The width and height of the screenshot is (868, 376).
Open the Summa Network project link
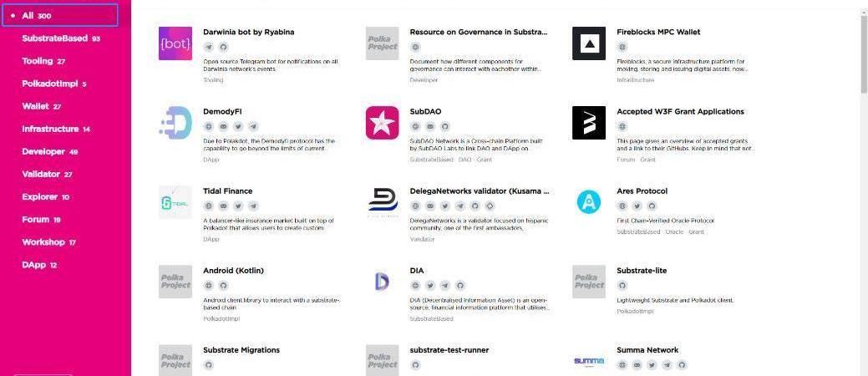647,350
